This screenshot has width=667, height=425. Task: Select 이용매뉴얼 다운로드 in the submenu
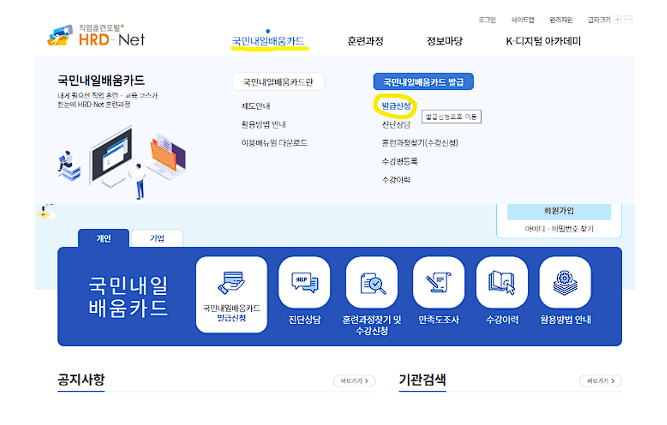(274, 143)
